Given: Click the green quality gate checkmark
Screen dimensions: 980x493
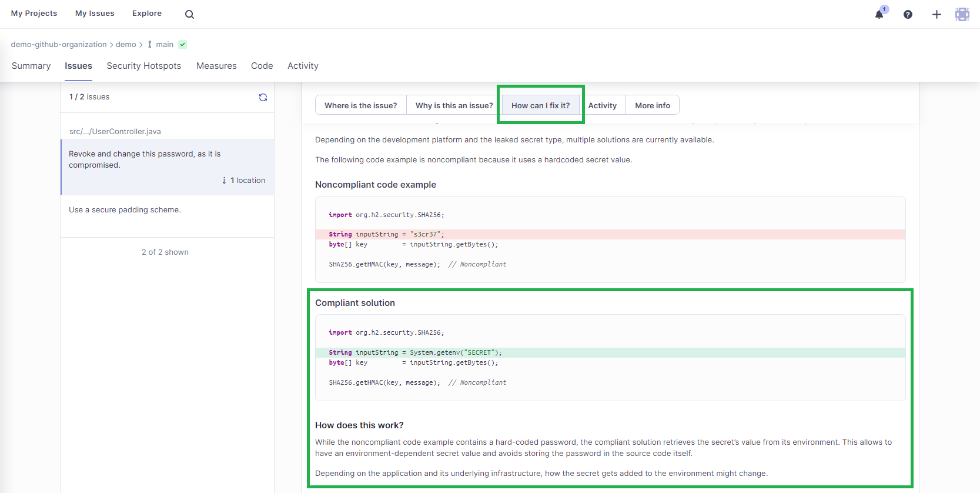Looking at the screenshot, I should [x=183, y=45].
